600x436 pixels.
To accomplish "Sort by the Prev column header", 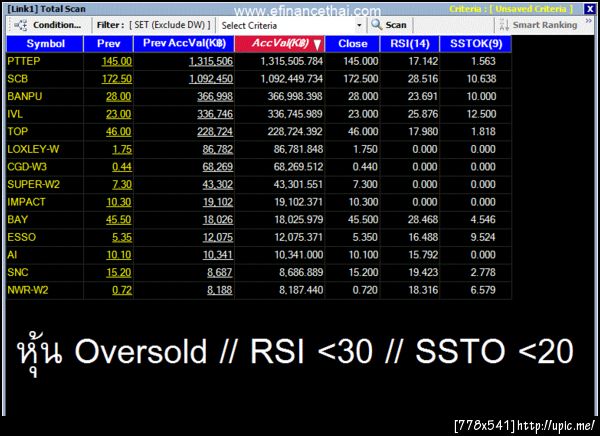I will (x=109, y=44).
